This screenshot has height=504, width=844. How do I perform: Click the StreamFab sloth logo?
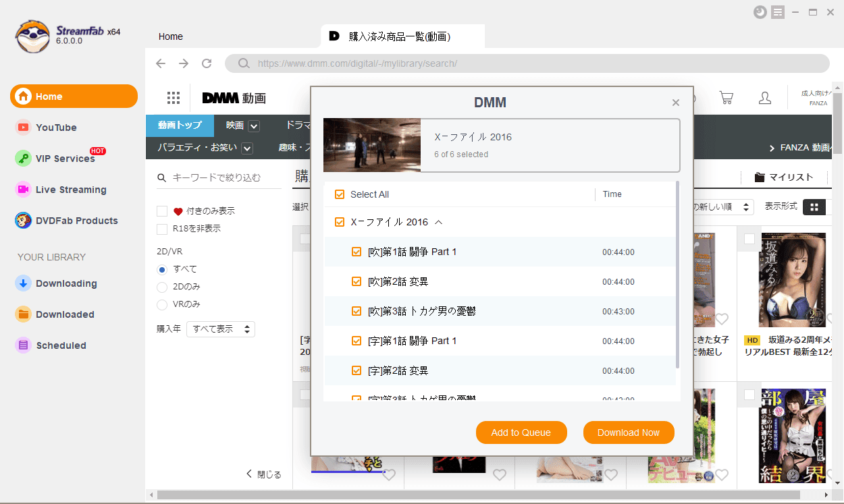(x=33, y=36)
